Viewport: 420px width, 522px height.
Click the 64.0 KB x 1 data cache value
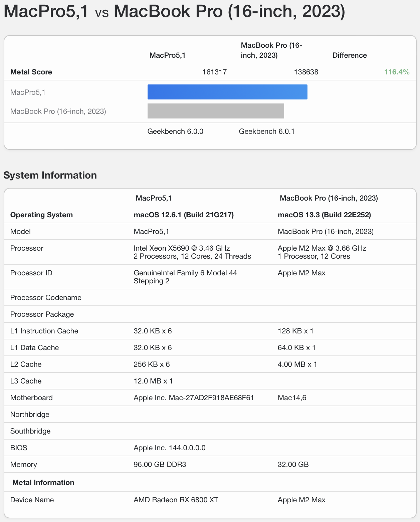[296, 348]
